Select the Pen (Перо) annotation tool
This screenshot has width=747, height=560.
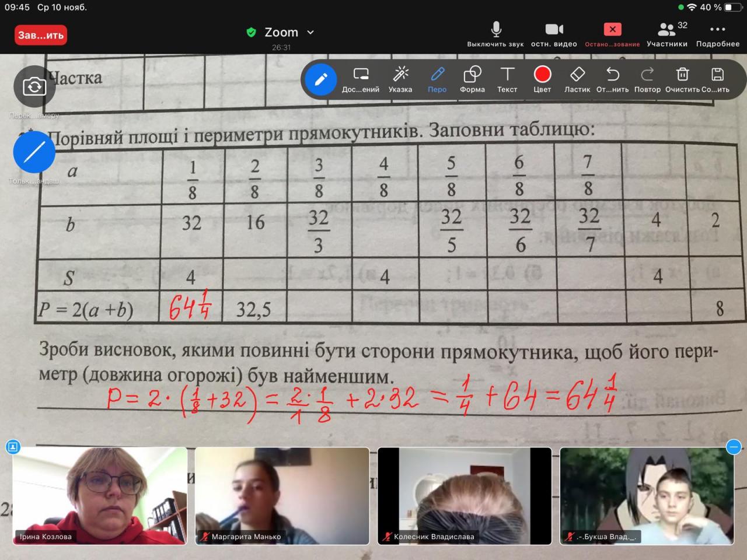[437, 78]
